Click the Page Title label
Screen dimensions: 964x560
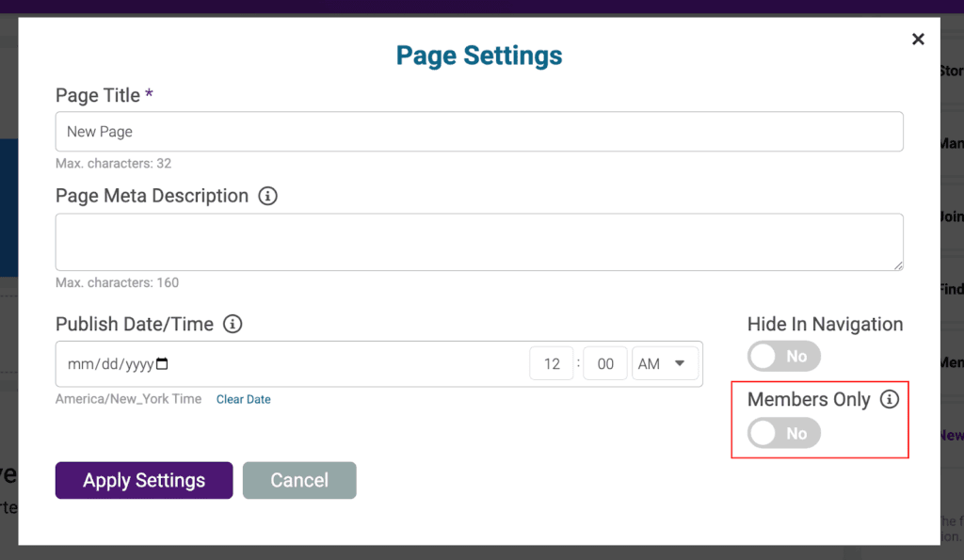98,95
